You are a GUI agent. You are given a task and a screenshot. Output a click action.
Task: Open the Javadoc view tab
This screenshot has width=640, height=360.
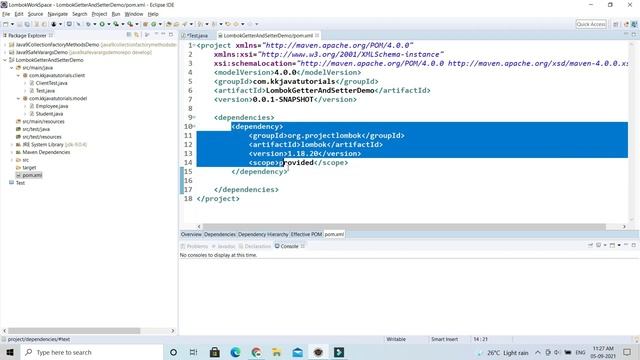pyautogui.click(x=223, y=246)
